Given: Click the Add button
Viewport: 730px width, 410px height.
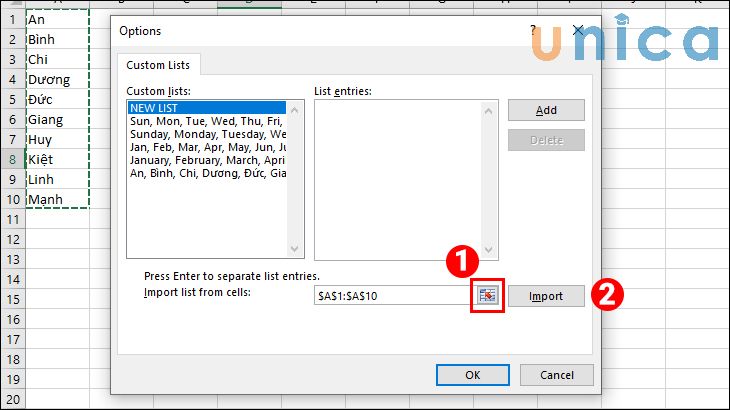Looking at the screenshot, I should point(546,110).
